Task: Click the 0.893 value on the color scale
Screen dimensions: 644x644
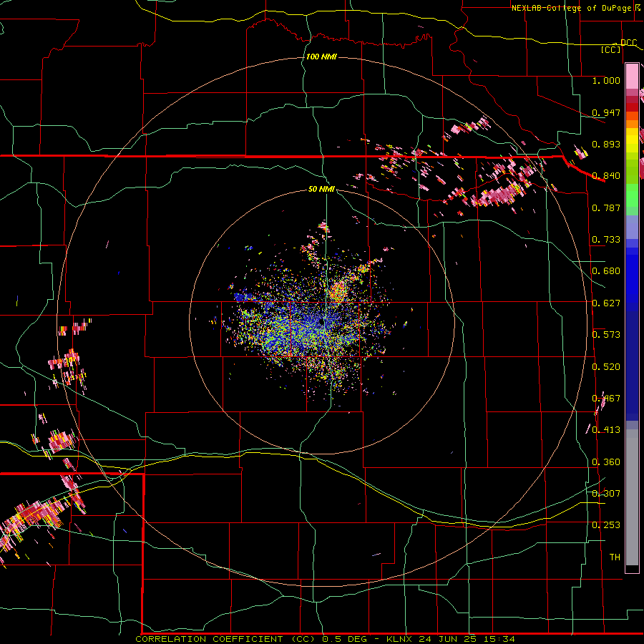Action: [606, 144]
